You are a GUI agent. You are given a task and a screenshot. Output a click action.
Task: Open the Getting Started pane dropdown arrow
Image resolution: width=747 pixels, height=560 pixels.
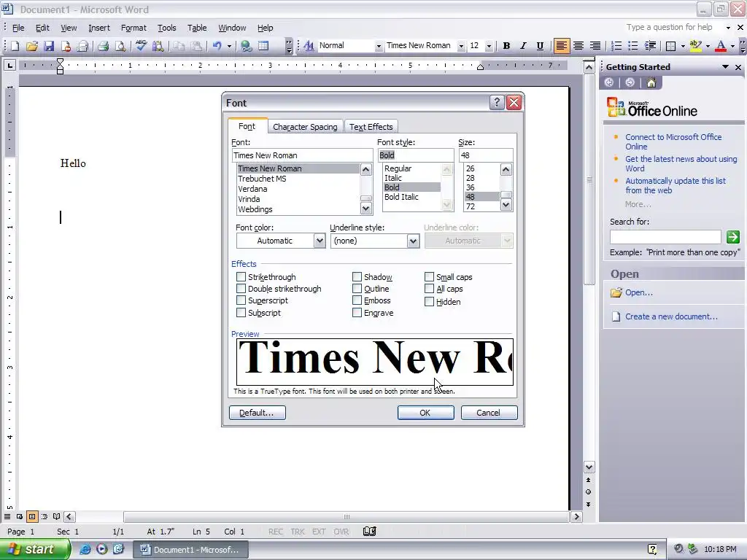tap(725, 67)
